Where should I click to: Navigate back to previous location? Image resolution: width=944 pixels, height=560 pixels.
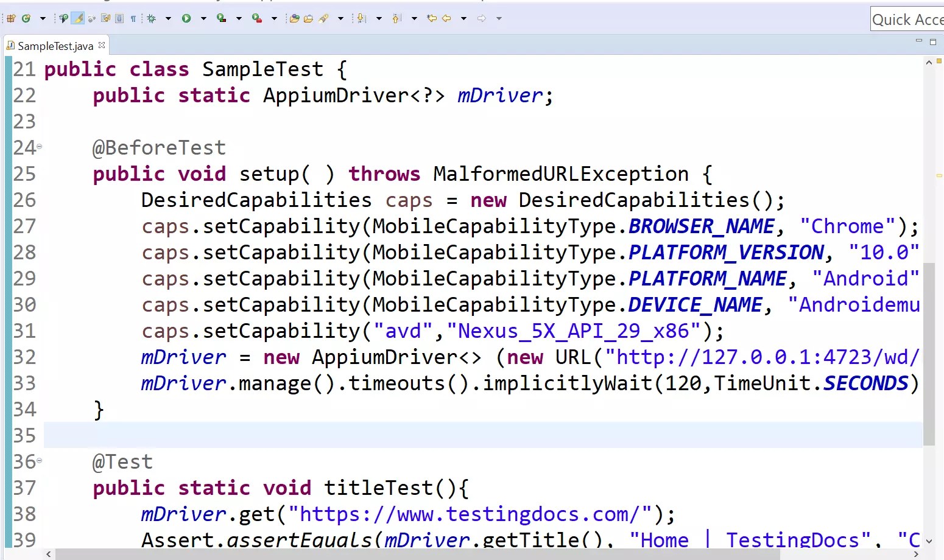coord(446,18)
